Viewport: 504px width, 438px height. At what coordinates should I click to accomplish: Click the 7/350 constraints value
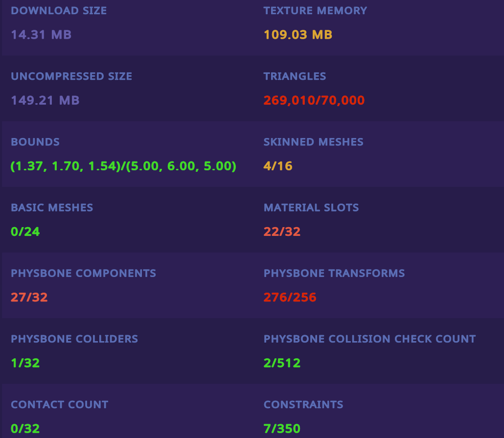(x=282, y=429)
